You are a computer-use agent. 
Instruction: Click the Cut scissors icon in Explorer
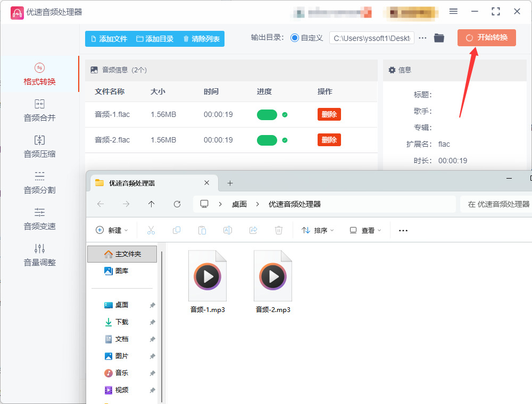[151, 231]
